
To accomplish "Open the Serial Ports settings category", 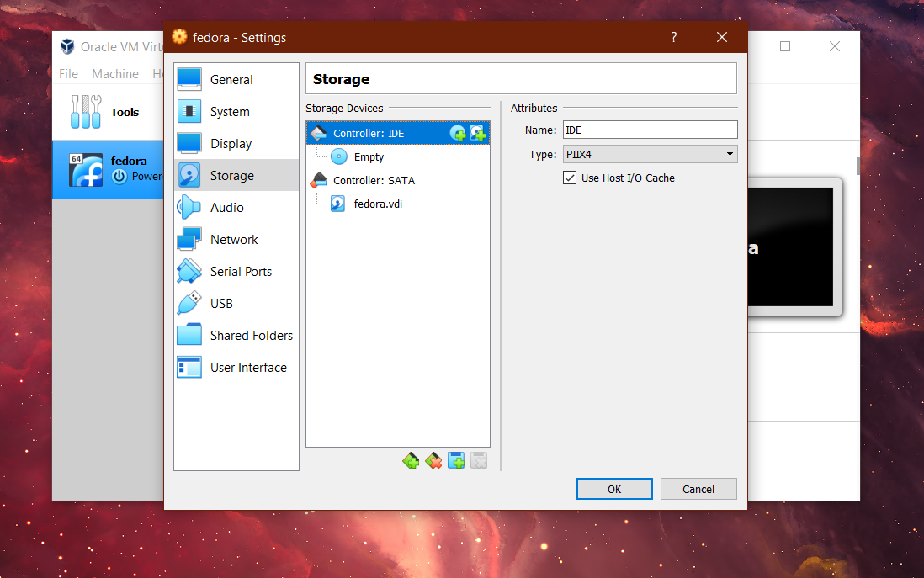I will 236,271.
